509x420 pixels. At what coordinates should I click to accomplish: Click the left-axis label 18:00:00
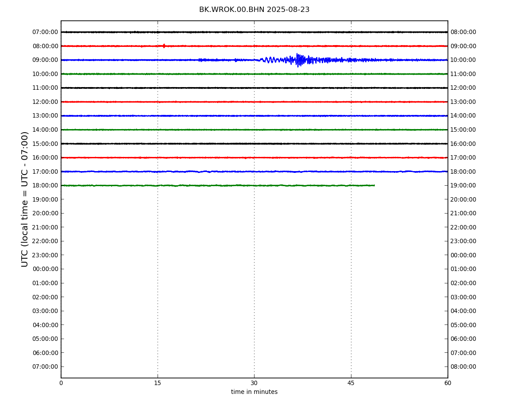tap(46, 186)
